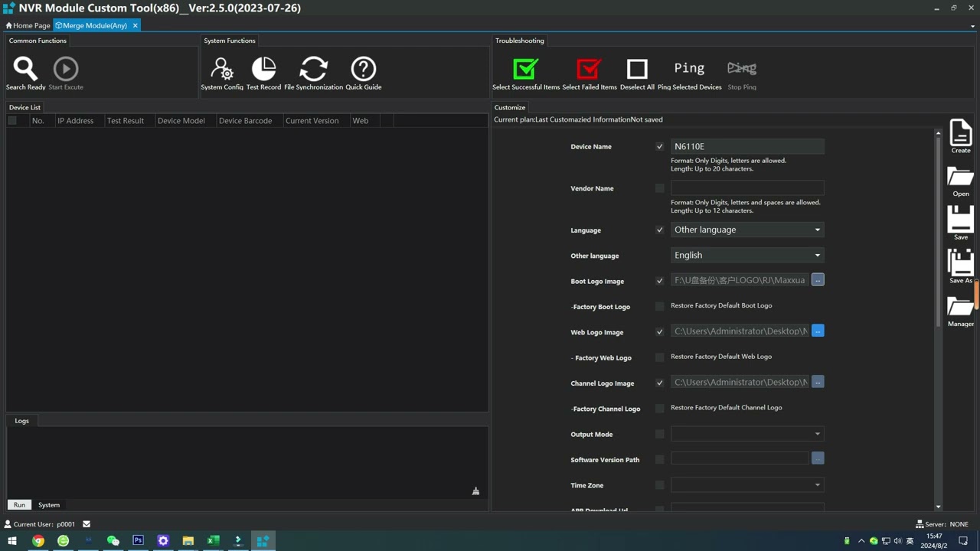Expand the Output Mode dropdown
The image size is (980, 551).
click(746, 434)
